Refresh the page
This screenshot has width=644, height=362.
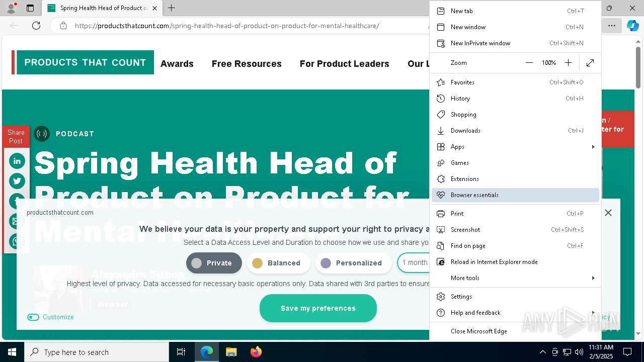(36, 26)
